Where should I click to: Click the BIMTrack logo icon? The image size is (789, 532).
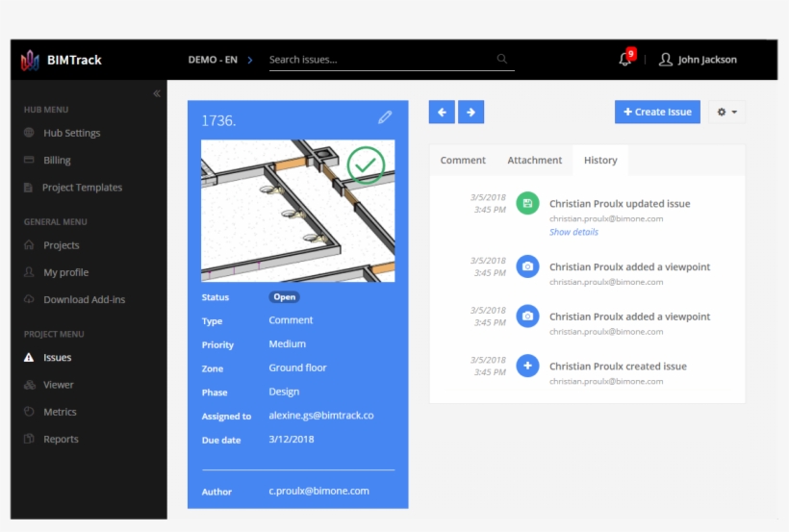click(30, 60)
